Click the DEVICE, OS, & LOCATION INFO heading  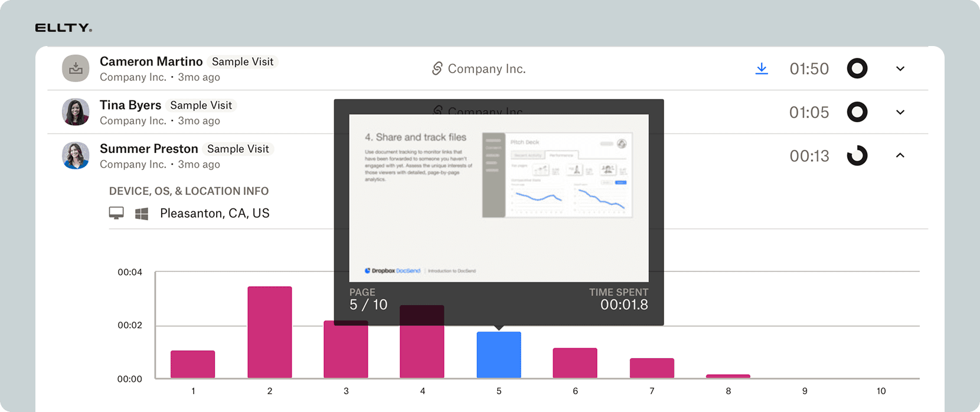point(189,191)
